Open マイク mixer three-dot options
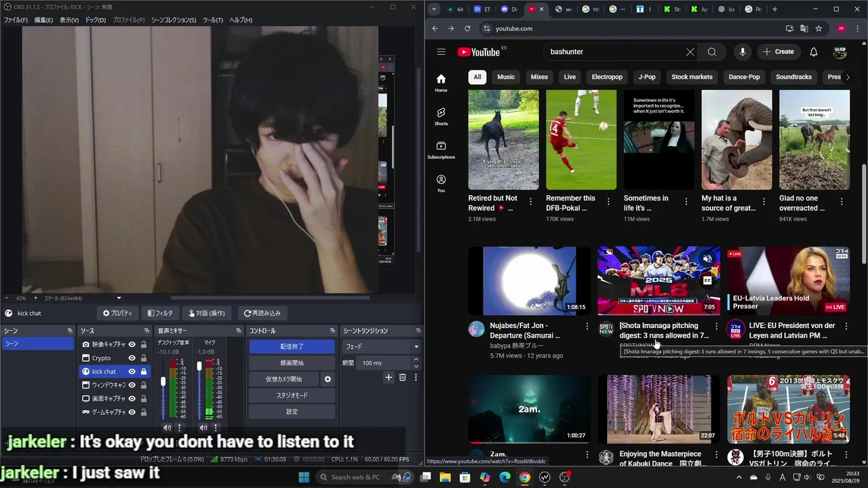The width and height of the screenshot is (868, 488). coord(215,428)
